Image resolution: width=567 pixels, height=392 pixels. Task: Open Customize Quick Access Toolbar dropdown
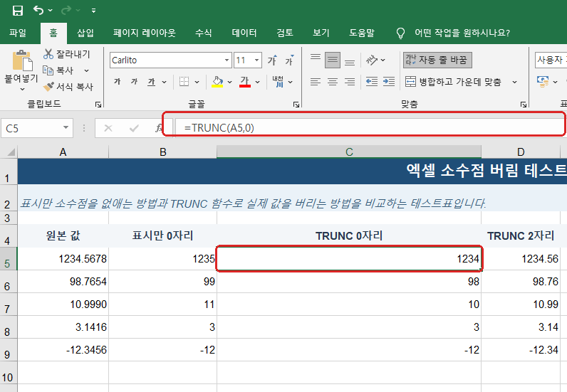pos(93,11)
